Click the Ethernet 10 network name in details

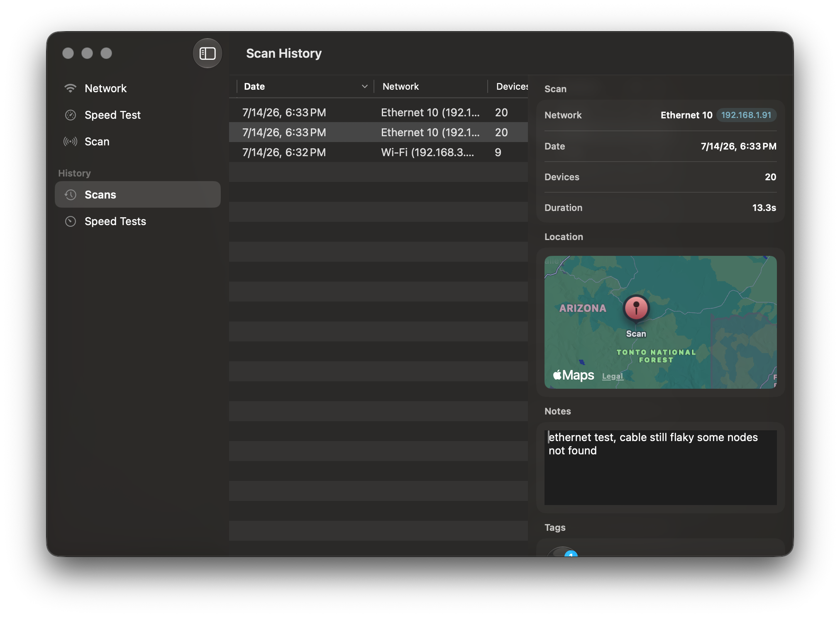(686, 115)
